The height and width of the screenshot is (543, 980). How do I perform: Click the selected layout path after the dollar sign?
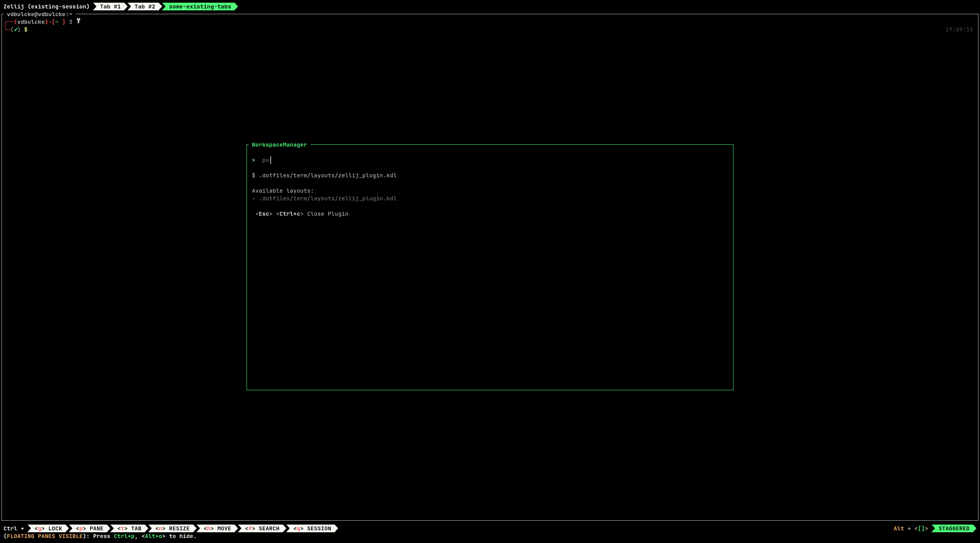pyautogui.click(x=327, y=175)
